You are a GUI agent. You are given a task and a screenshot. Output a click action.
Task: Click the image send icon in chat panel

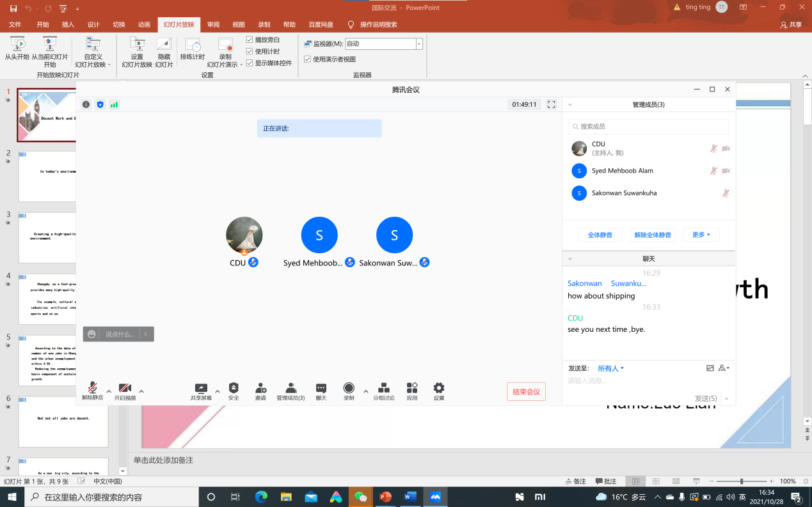coord(710,368)
